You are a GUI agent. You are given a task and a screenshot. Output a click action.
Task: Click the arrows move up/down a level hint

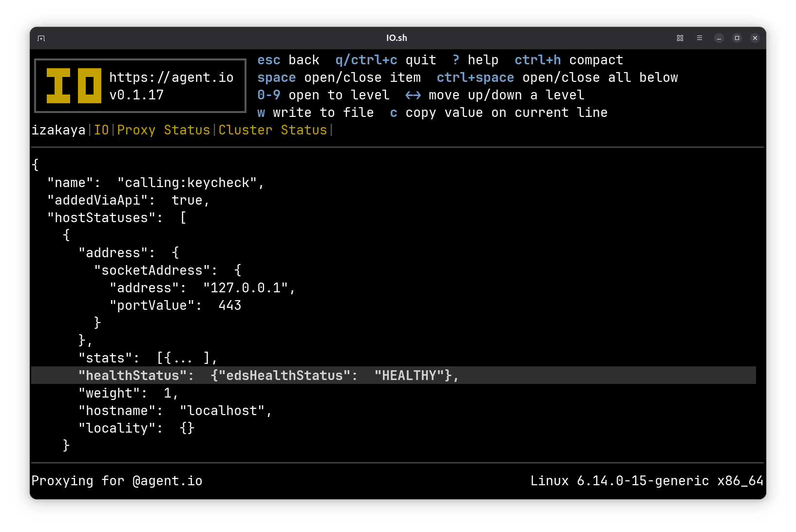tap(495, 95)
